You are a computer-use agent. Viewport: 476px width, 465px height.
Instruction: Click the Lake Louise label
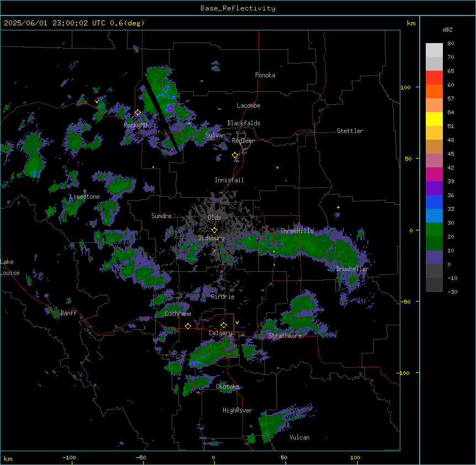coord(9,267)
